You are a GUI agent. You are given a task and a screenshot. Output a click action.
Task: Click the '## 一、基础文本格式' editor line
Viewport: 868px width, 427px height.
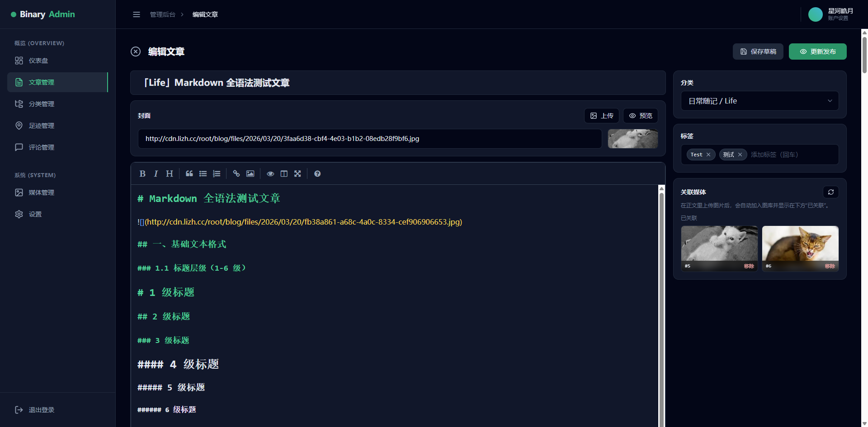click(182, 244)
